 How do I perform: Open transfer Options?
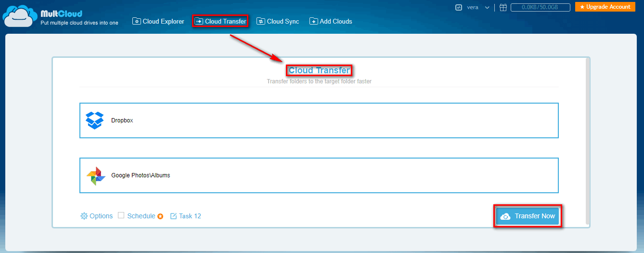[x=96, y=216]
